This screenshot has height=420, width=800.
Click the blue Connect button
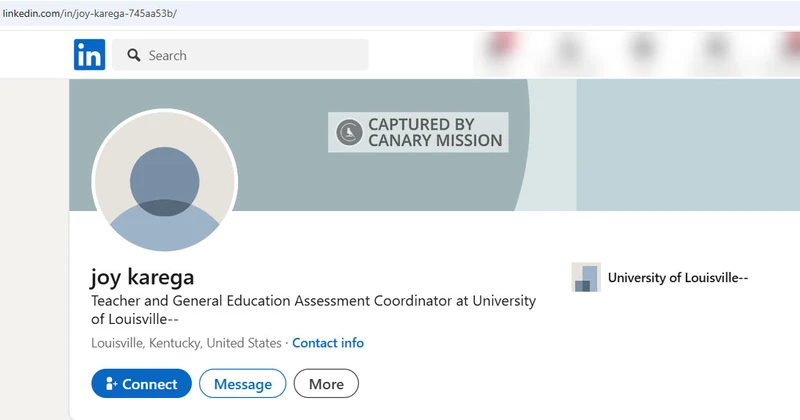[x=141, y=384]
